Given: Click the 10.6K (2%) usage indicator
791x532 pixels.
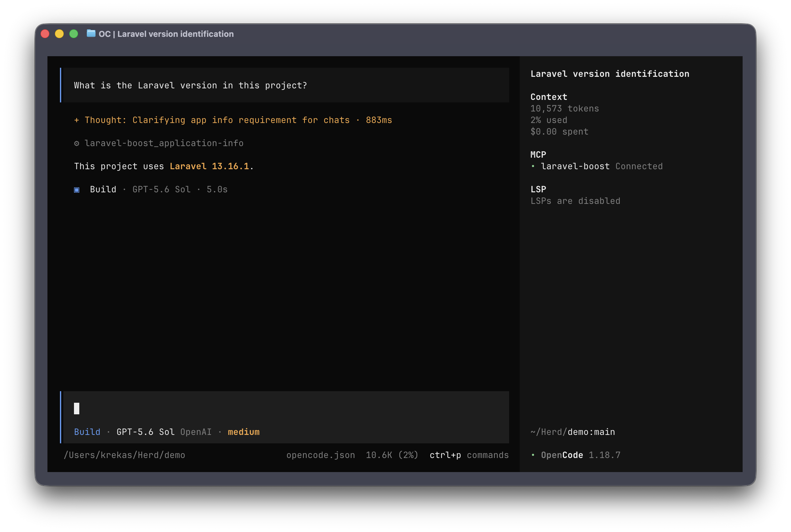Looking at the screenshot, I should [392, 455].
